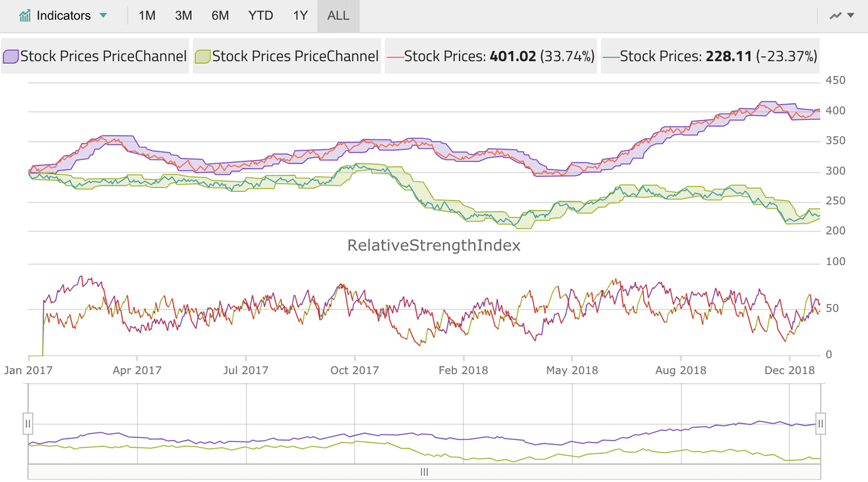Select the 3M time range
868x482 pixels.
[x=184, y=16]
